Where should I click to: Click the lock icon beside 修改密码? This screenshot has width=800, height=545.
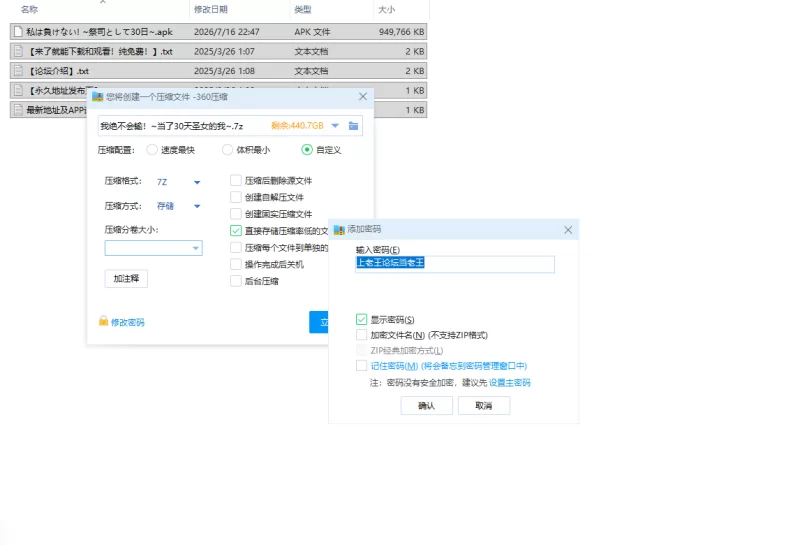pyautogui.click(x=103, y=321)
